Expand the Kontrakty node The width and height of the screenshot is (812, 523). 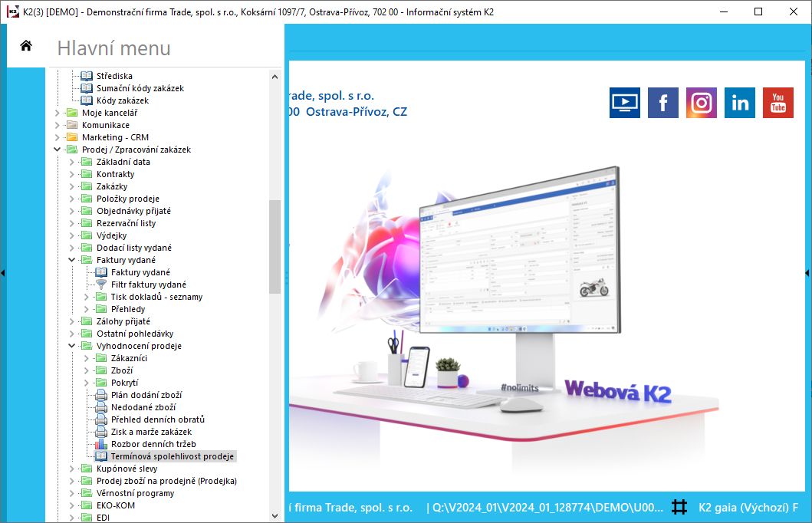pyautogui.click(x=71, y=175)
